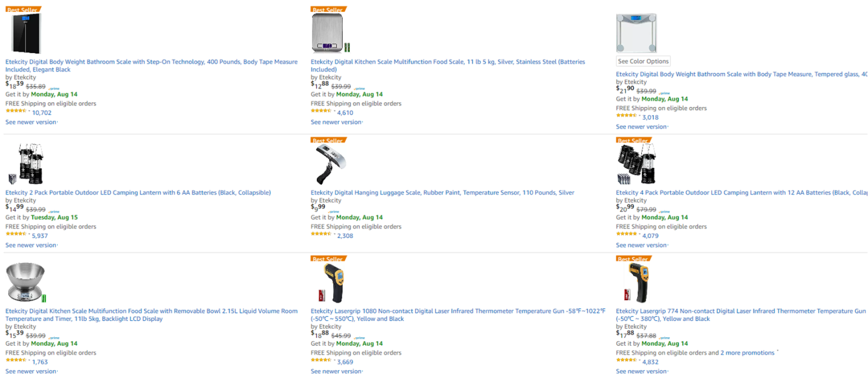Click See newer version under the 2 Pack lantern
This screenshot has width=868, height=378.
pos(31,245)
